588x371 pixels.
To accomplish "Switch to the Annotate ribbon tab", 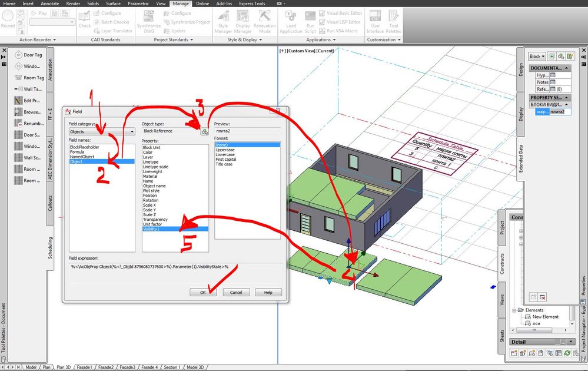I will tap(50, 4).
